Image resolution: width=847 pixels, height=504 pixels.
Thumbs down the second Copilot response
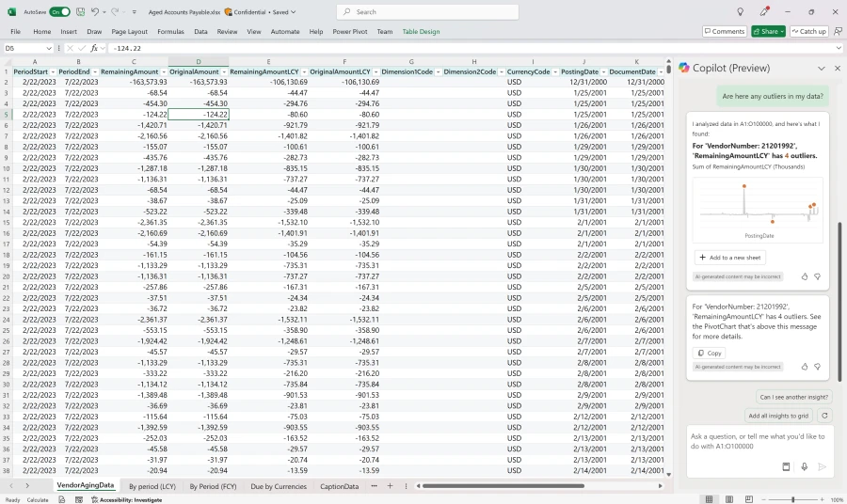point(817,367)
